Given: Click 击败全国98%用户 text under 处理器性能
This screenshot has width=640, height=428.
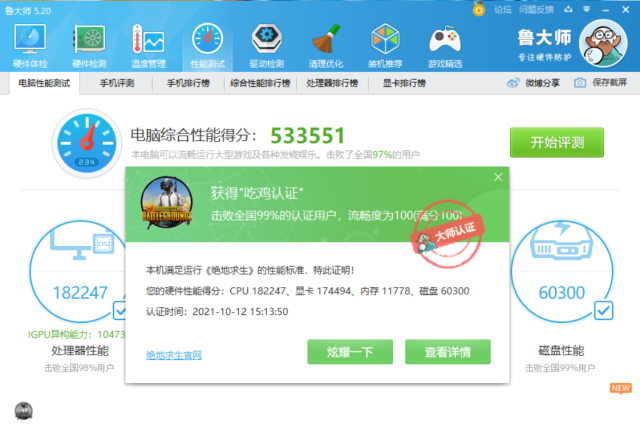Looking at the screenshot, I should point(79,368).
